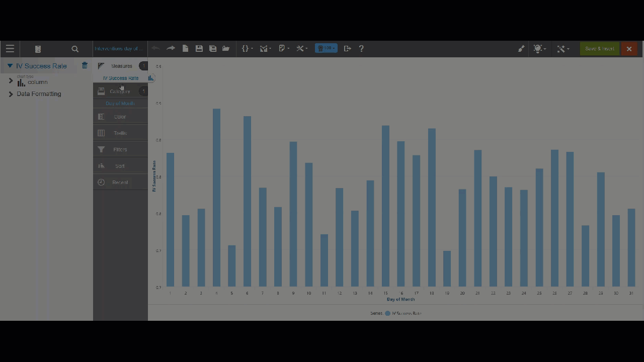
Task: Click the Save & Insert button
Action: pos(599,49)
